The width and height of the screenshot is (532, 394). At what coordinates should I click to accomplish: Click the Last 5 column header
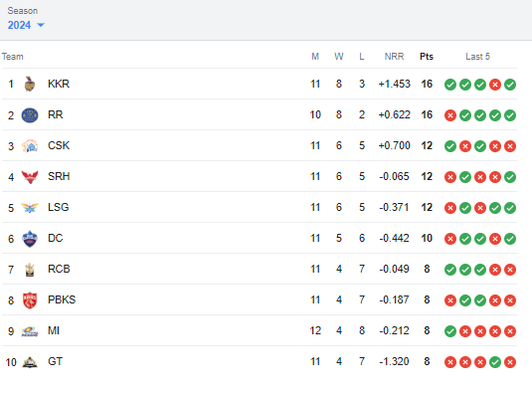[x=477, y=57]
